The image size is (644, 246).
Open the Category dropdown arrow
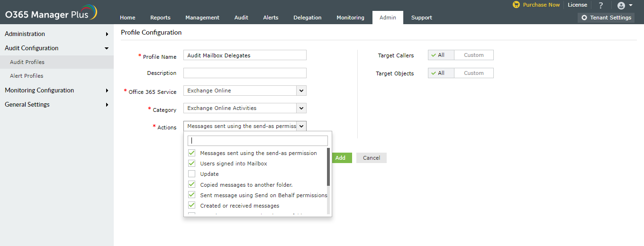click(301, 108)
